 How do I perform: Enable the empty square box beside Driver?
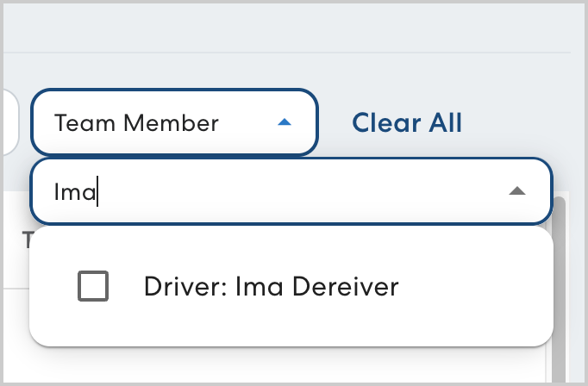pyautogui.click(x=93, y=286)
